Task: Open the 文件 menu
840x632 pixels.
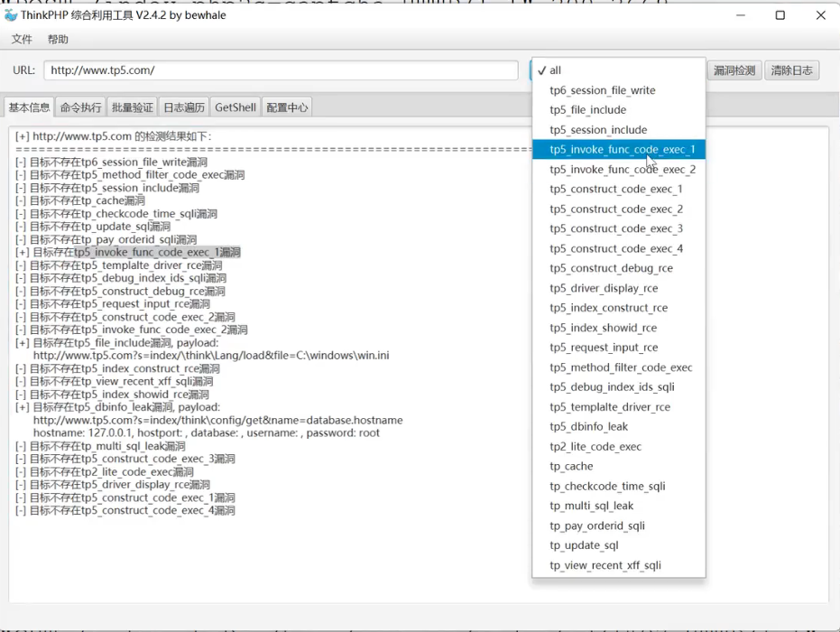Action: [22, 39]
